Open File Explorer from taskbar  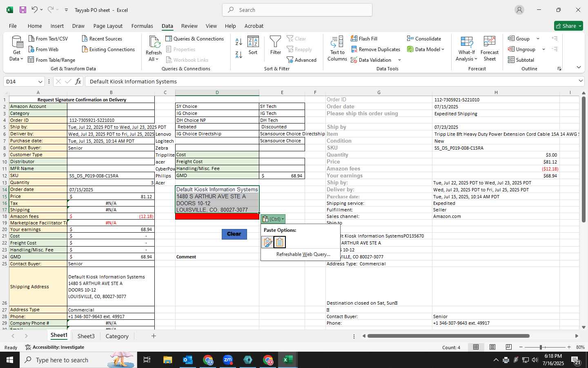(168, 360)
